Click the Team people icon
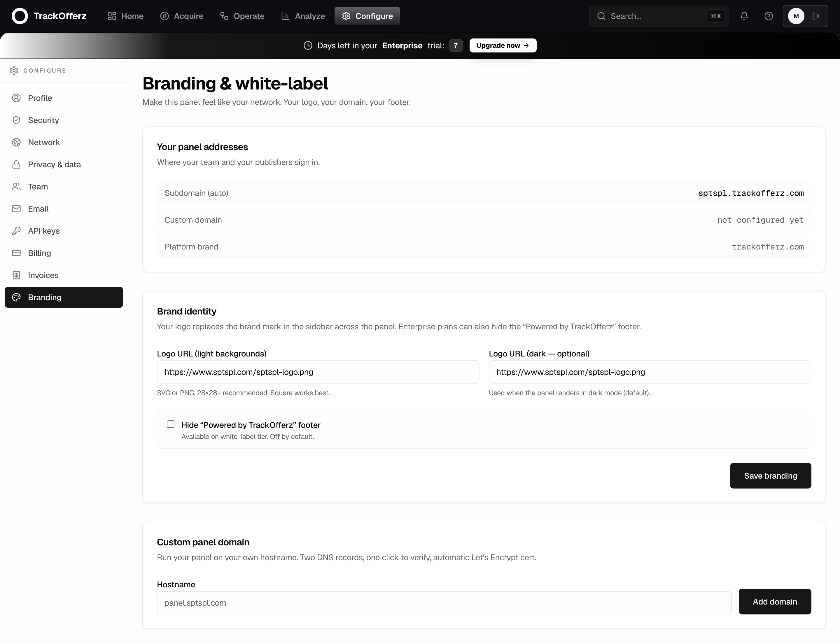Image resolution: width=840 pixels, height=643 pixels. pos(16,187)
